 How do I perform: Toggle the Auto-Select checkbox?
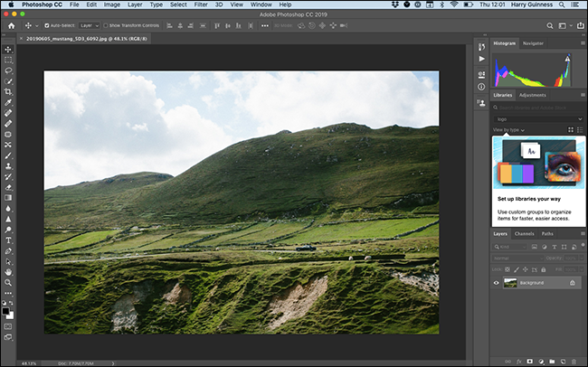tap(48, 26)
